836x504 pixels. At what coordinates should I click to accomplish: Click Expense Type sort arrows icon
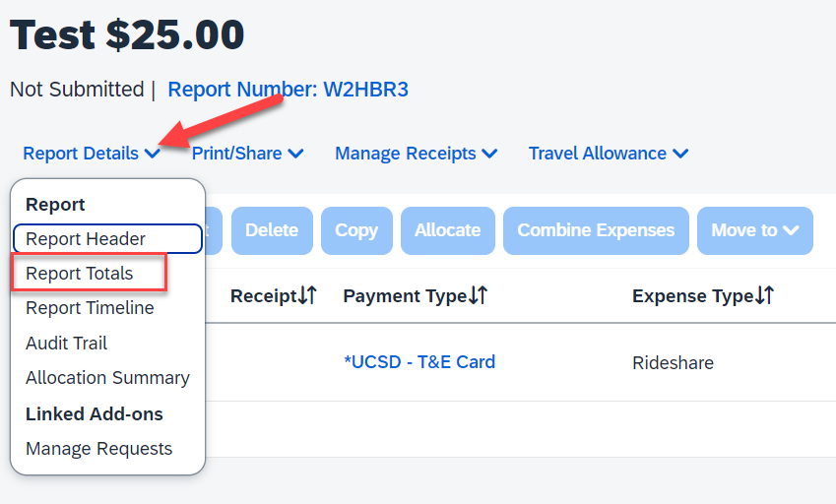(764, 296)
